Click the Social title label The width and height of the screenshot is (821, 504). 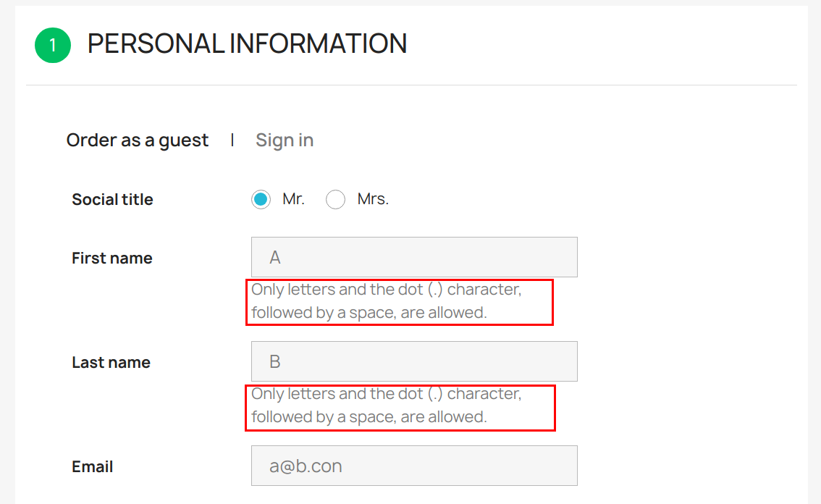(x=112, y=199)
